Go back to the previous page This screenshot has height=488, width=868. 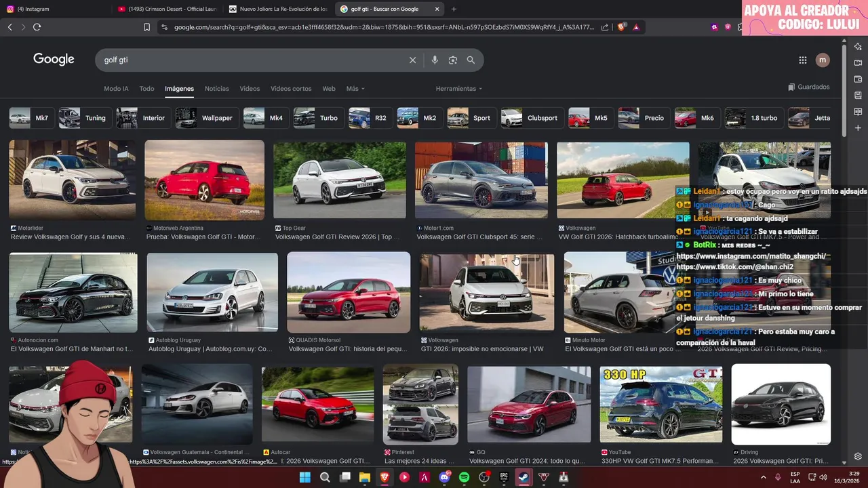point(9,27)
